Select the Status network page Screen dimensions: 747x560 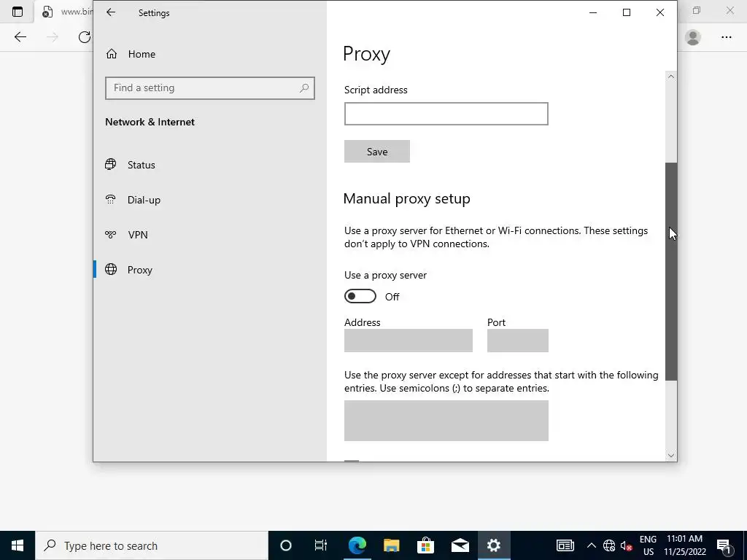[x=141, y=165]
